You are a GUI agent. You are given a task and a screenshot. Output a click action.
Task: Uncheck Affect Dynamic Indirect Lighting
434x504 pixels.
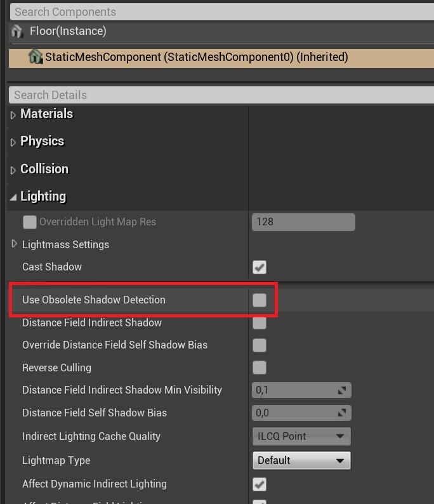(260, 484)
